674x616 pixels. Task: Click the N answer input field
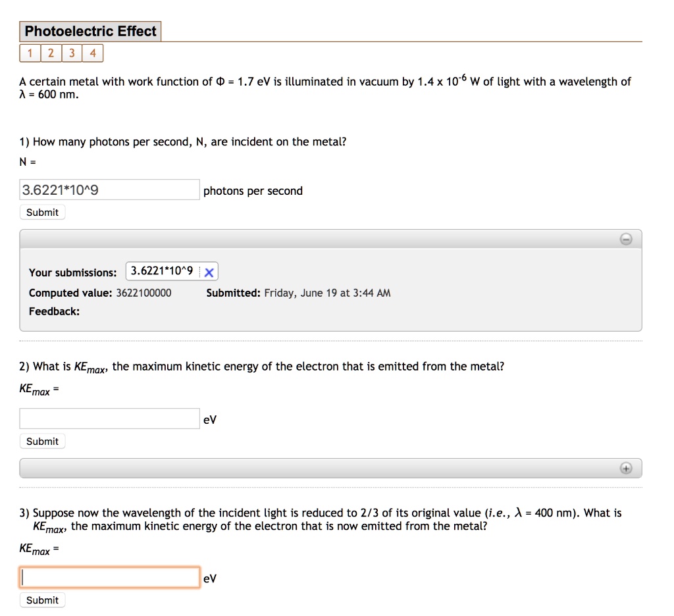pos(109,189)
